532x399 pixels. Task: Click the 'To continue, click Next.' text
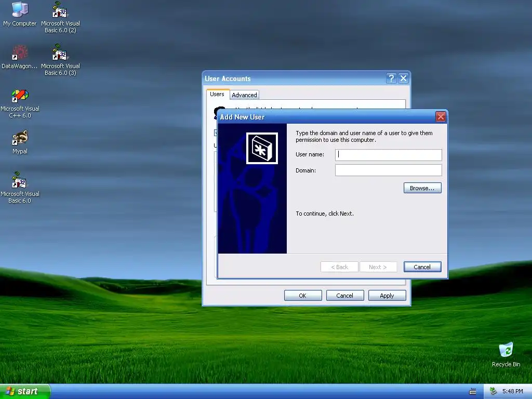(x=325, y=214)
